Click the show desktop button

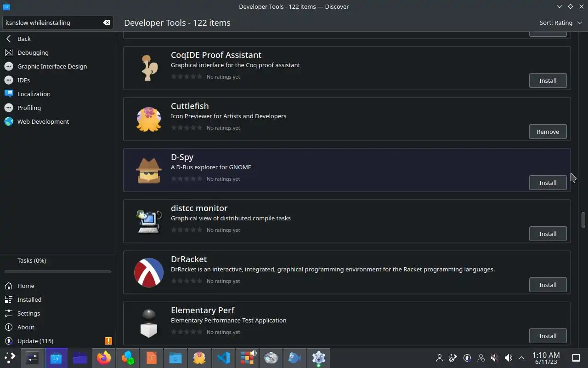576,357
